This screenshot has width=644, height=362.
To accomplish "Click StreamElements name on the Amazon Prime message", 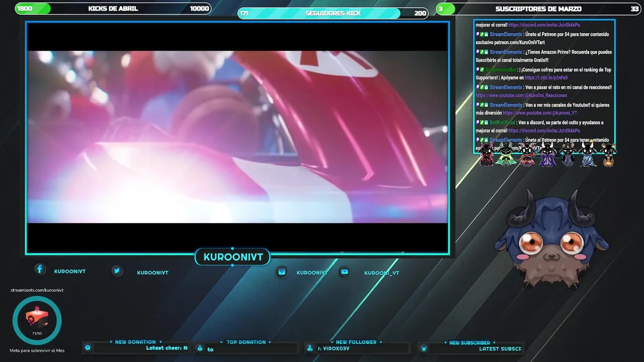I will click(x=506, y=52).
